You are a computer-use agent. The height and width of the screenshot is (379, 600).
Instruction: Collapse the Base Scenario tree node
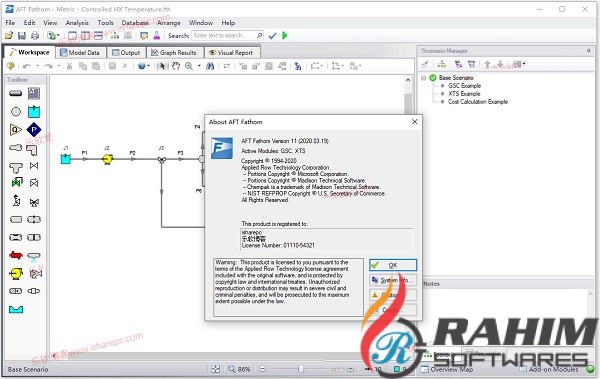pos(424,78)
